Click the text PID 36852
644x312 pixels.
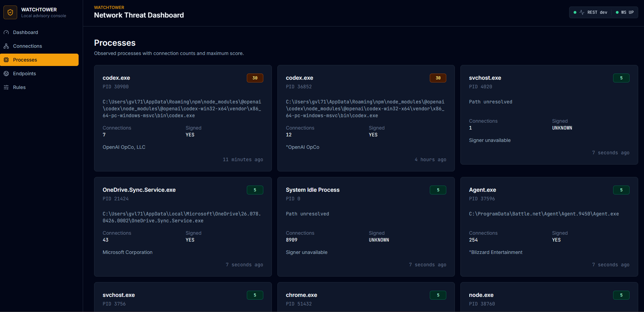tap(299, 87)
